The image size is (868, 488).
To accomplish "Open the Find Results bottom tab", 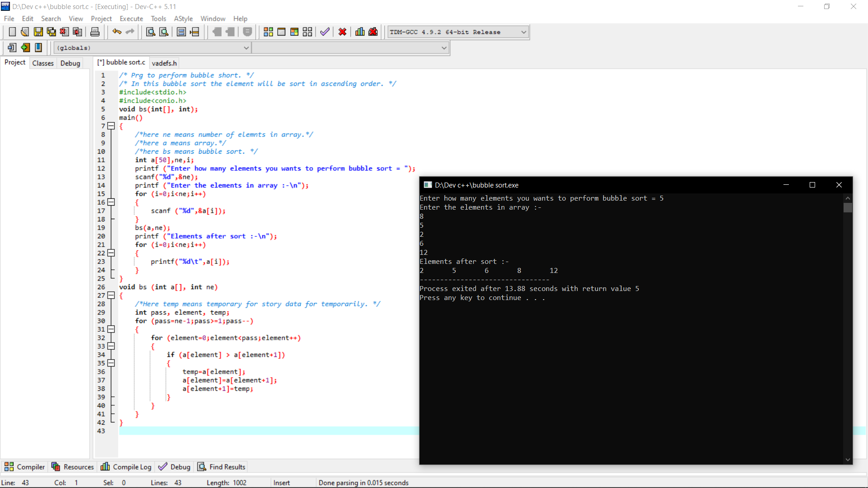I will click(222, 467).
